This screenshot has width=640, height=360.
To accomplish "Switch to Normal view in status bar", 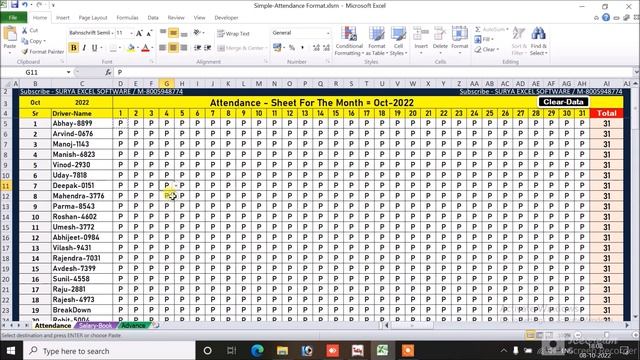I will coord(531,335).
